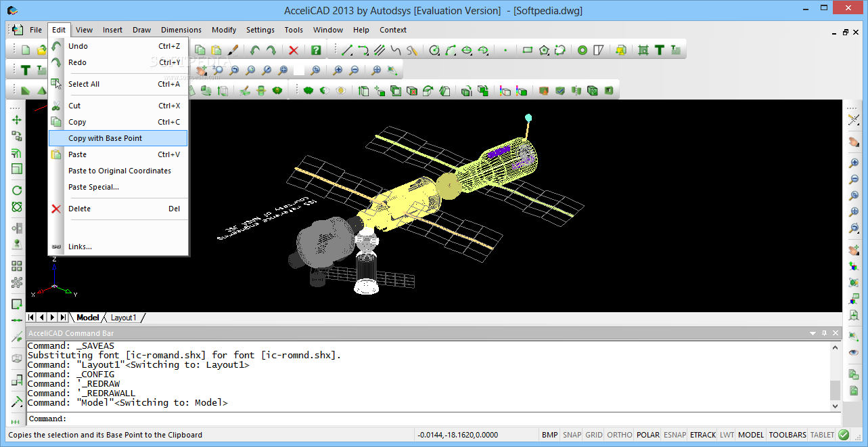Open Help via green question mark icon
This screenshot has height=447, width=868.
[x=316, y=50]
